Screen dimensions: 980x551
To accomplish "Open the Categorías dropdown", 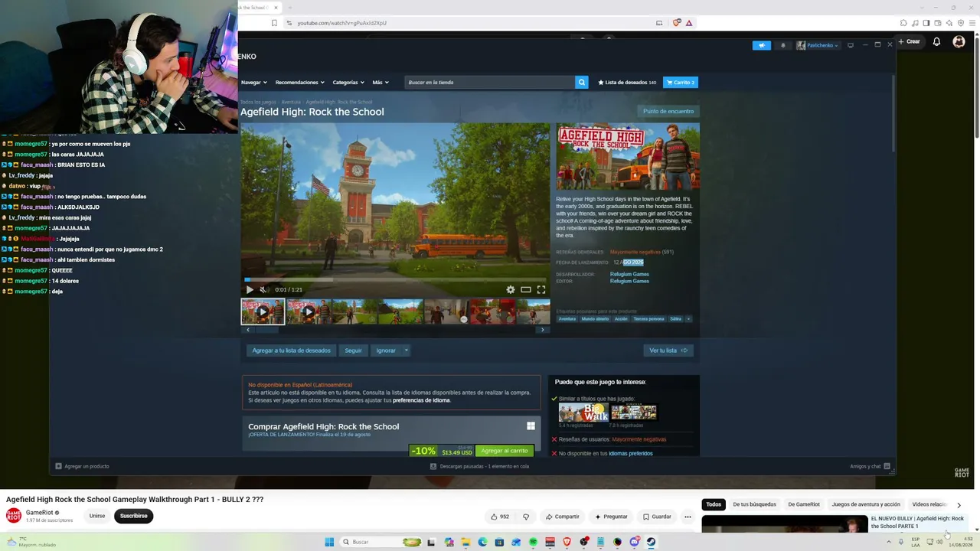I will [348, 82].
